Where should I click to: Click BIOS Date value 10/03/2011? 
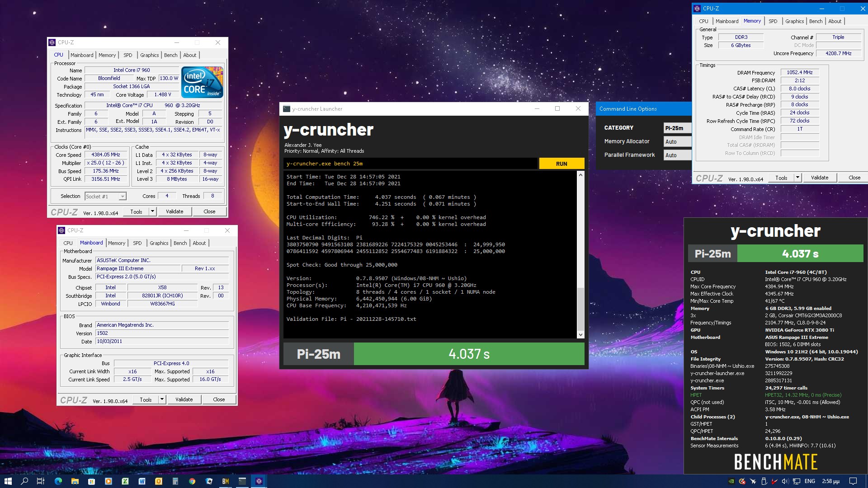(162, 341)
